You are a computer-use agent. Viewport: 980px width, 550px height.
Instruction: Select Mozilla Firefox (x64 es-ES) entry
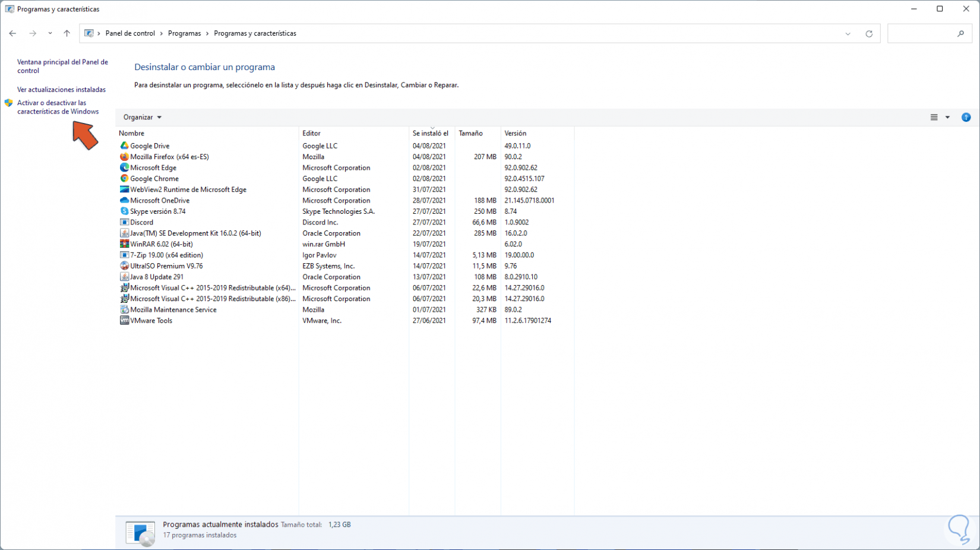(169, 157)
